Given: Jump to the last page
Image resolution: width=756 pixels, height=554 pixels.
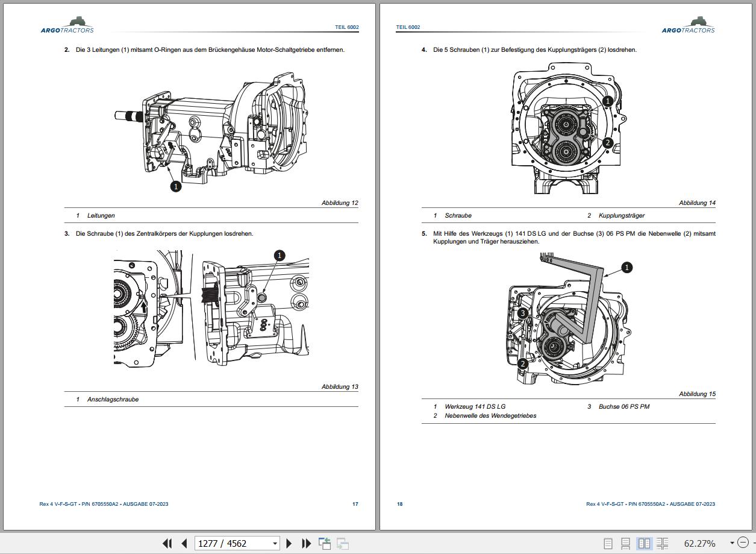Looking at the screenshot, I should [x=306, y=543].
